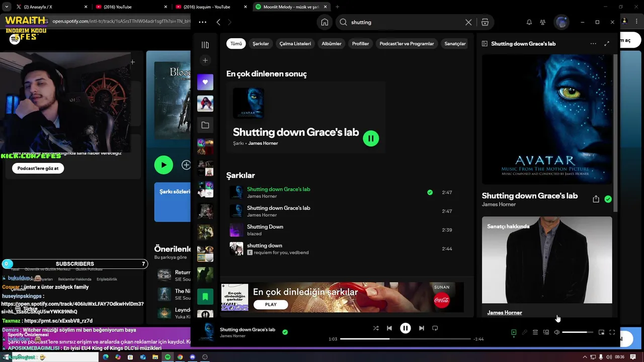Skip to previous track
644x362 pixels.
389,328
